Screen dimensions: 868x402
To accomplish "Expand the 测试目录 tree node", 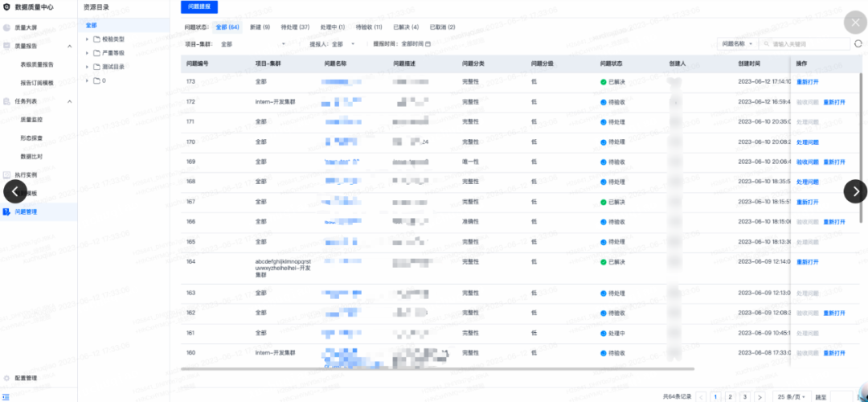I will point(87,66).
